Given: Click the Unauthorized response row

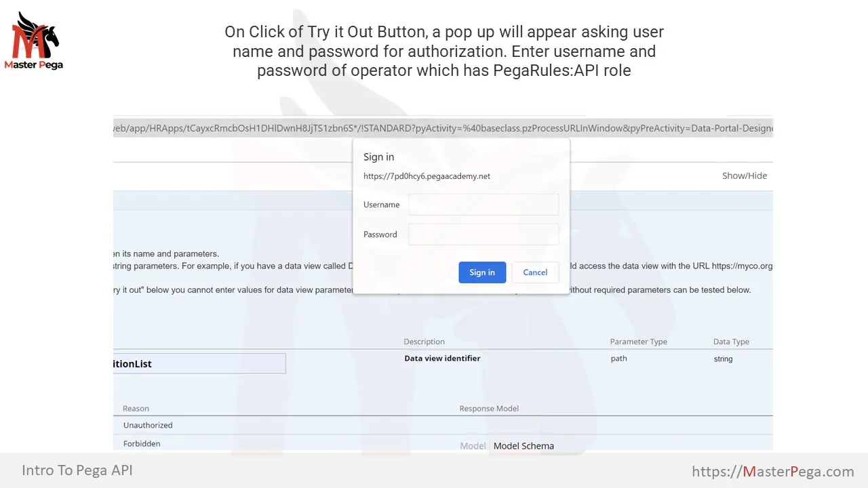Looking at the screenshot, I should pyautogui.click(x=147, y=425).
